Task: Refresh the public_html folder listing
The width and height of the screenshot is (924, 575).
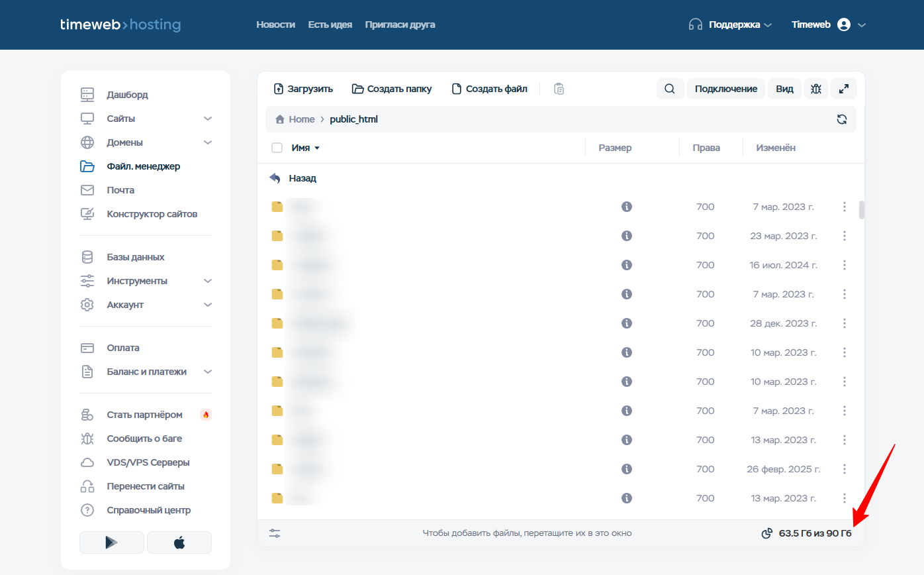Action: pos(842,119)
